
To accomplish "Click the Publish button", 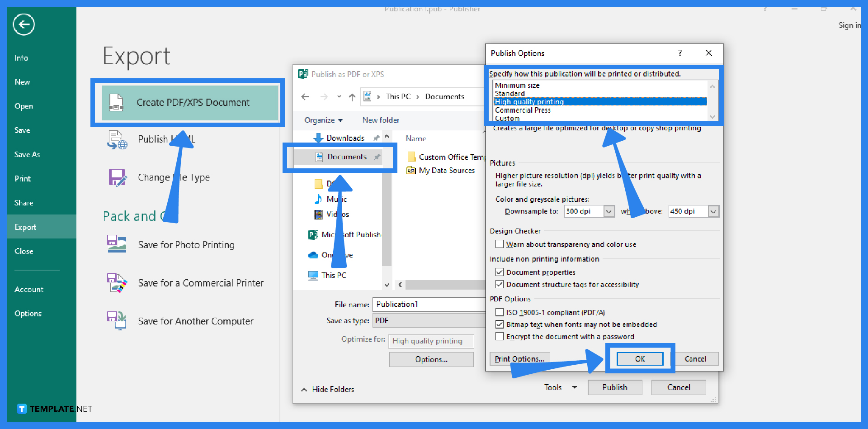I will (x=614, y=387).
